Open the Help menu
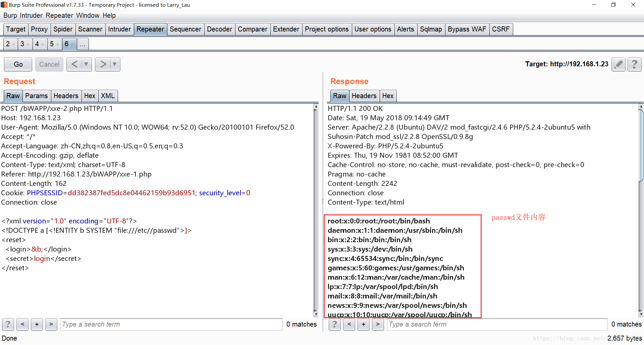 (x=109, y=15)
